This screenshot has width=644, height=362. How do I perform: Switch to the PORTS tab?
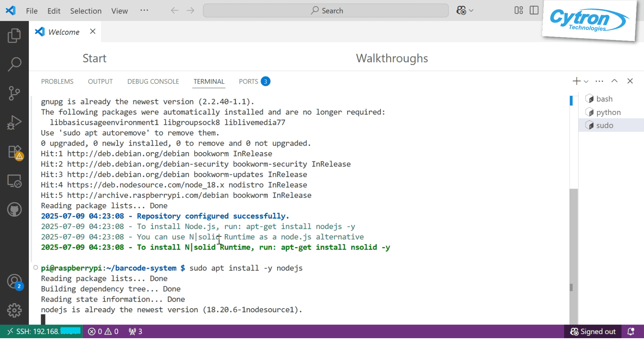pos(248,82)
